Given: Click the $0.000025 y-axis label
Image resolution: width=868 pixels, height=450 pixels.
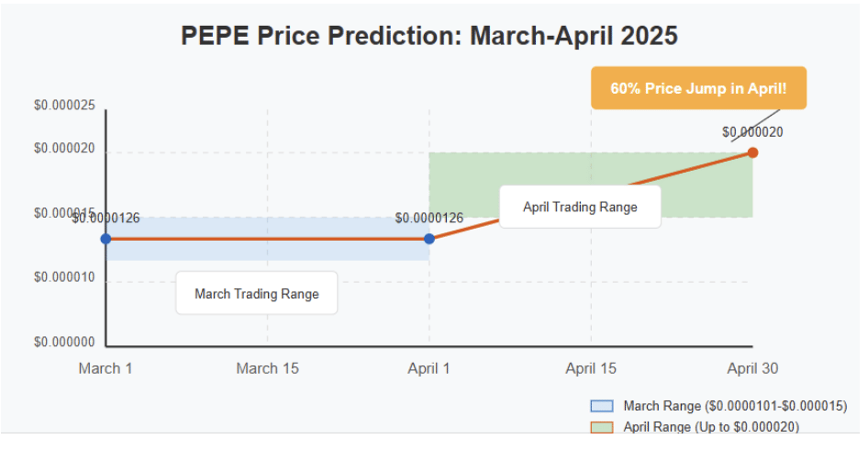Looking at the screenshot, I should [64, 107].
